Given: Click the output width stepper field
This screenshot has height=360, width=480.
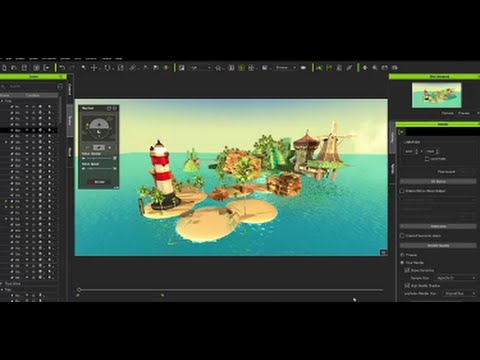Looking at the screenshot, I should pos(411,151).
